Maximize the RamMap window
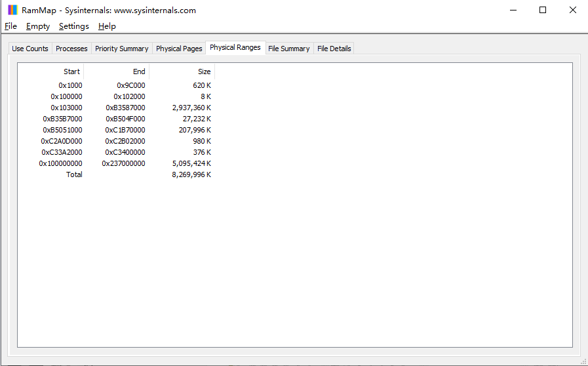588x366 pixels. pos(543,10)
